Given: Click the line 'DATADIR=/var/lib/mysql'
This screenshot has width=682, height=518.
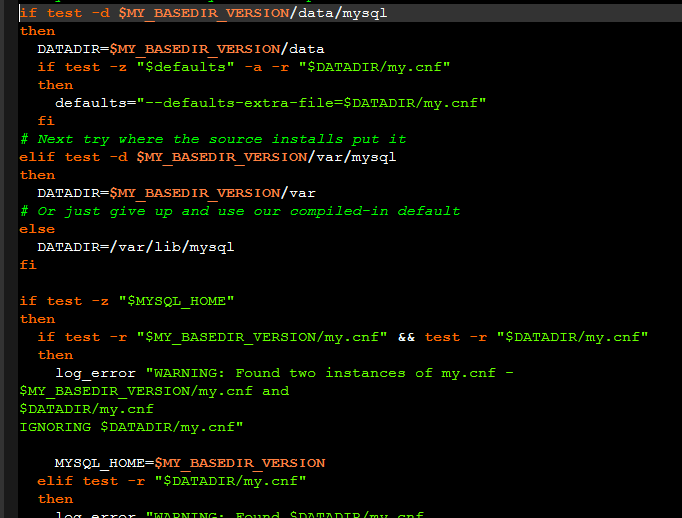Looking at the screenshot, I should point(136,247).
